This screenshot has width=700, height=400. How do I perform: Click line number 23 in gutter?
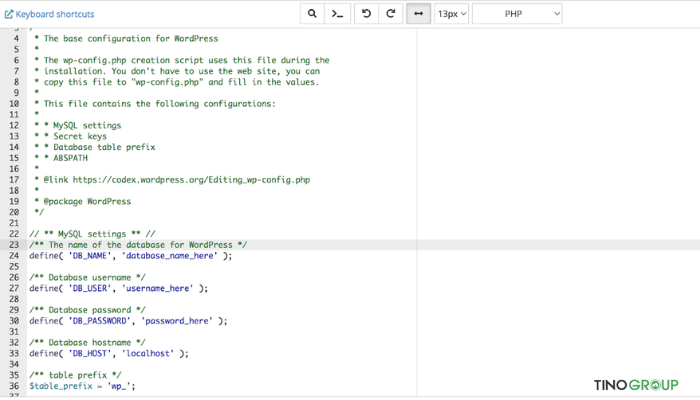pyautogui.click(x=14, y=245)
